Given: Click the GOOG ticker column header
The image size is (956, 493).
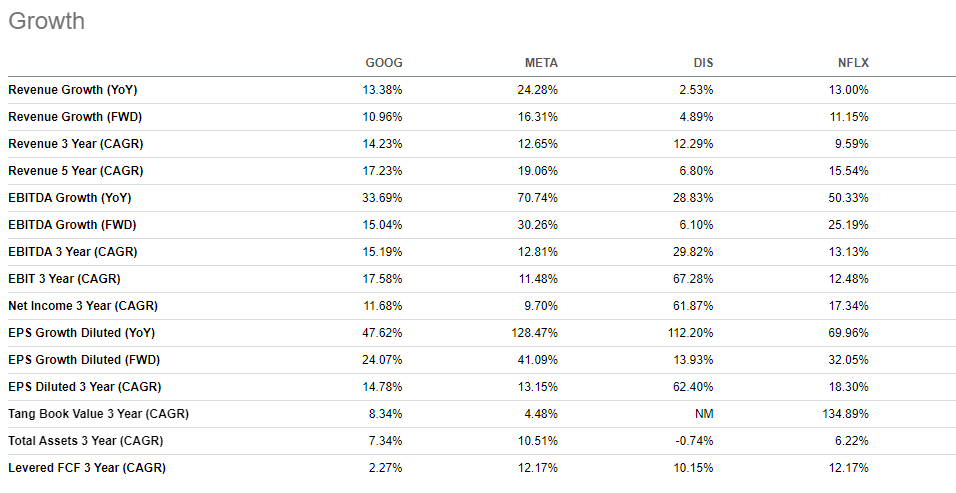Looking at the screenshot, I should point(384,63).
